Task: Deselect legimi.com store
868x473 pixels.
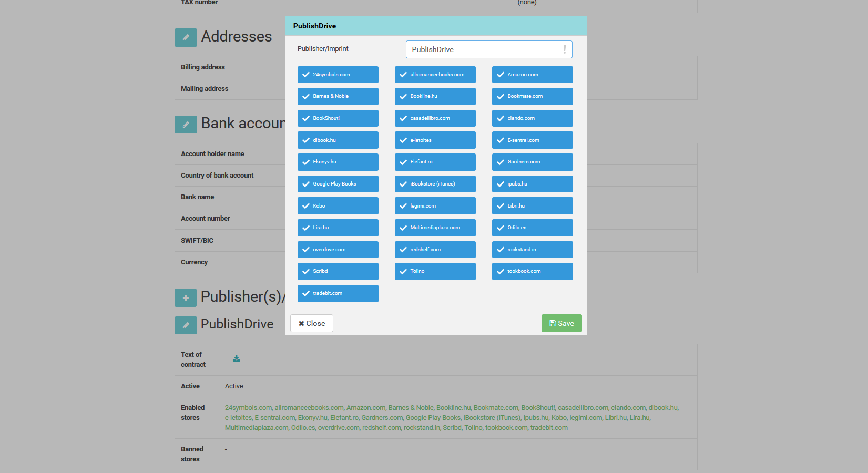Action: [x=435, y=206]
